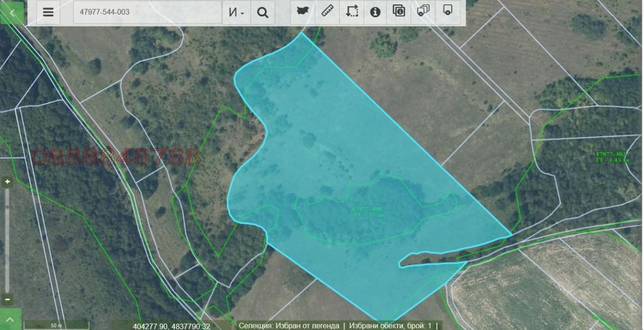Image resolution: width=644 pixels, height=330 pixels.
Task: Activate the rectangle selection tool
Action: pyautogui.click(x=352, y=12)
